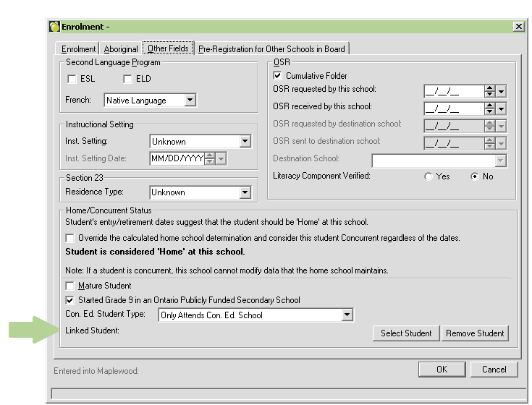Uncheck the Cumulative Folder checkbox

[278, 76]
